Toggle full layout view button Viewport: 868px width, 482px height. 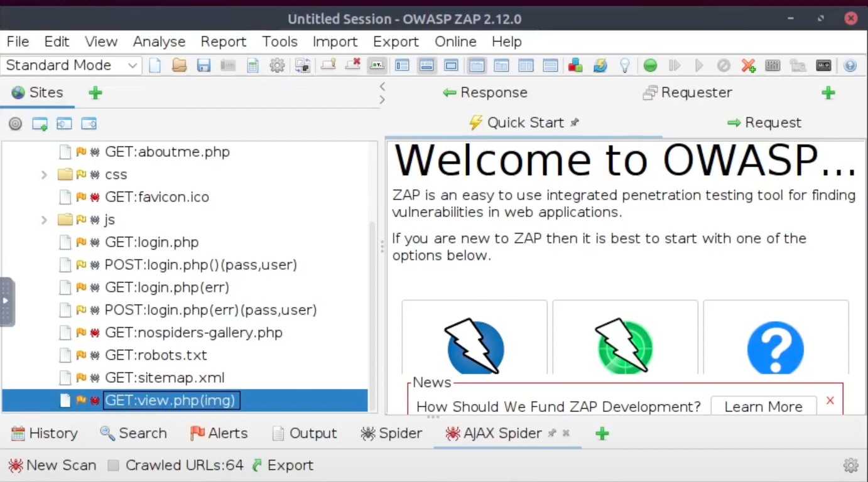[x=451, y=65]
